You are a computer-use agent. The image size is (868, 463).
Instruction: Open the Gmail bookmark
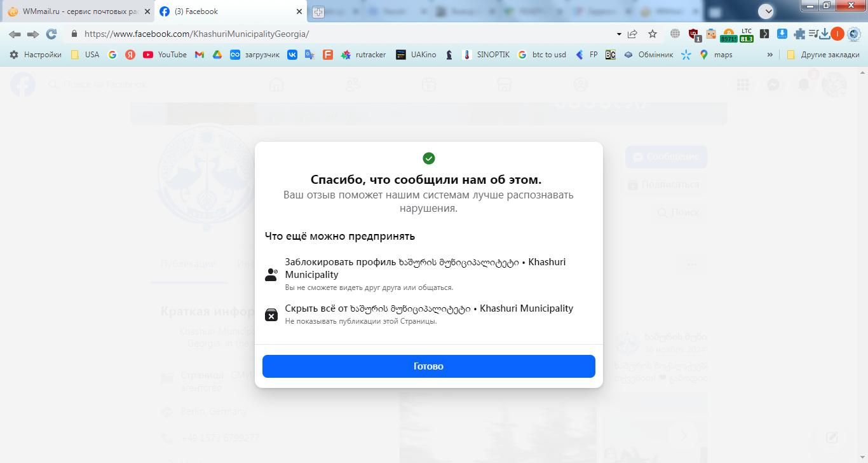199,55
